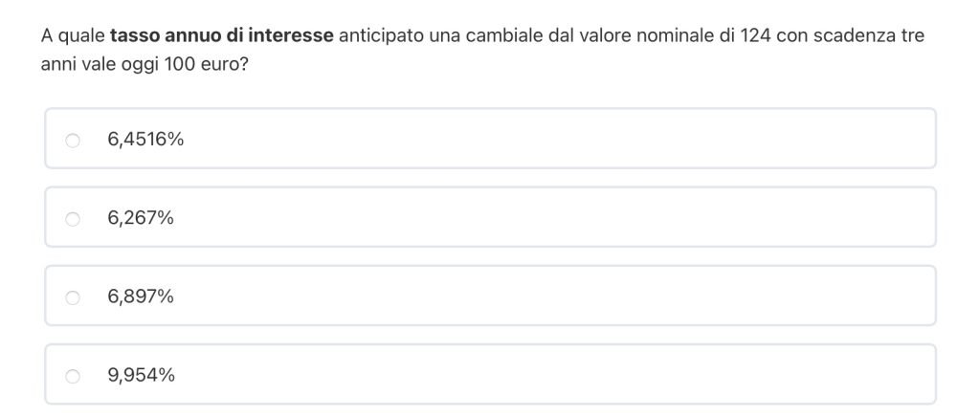Choose the 6,267% radio circle

[x=73, y=219]
